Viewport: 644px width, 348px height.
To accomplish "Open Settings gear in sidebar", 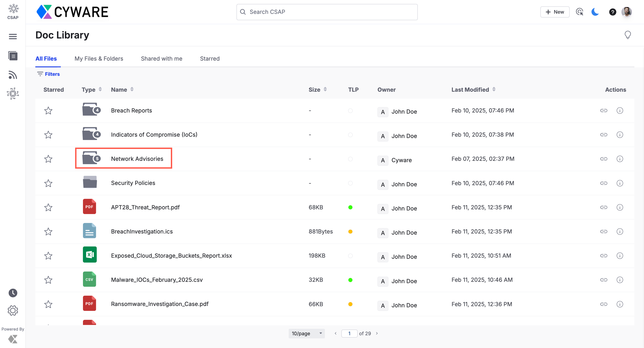I will (x=13, y=310).
